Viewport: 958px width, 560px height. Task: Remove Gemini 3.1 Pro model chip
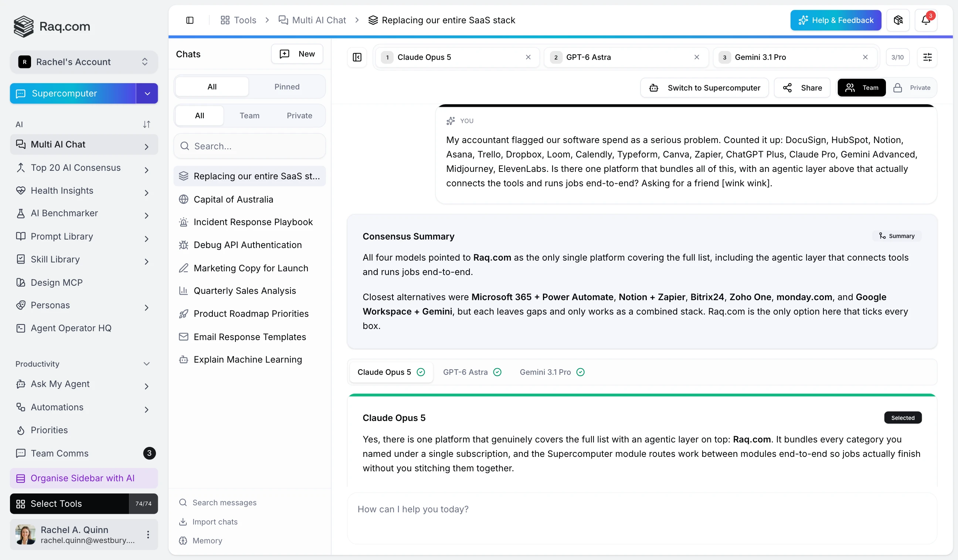[x=865, y=57]
